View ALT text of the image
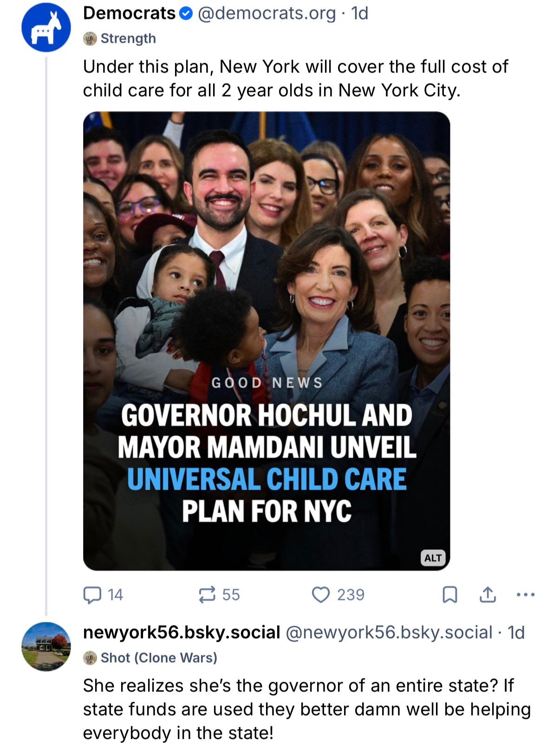The height and width of the screenshot is (749, 560). pos(433,558)
